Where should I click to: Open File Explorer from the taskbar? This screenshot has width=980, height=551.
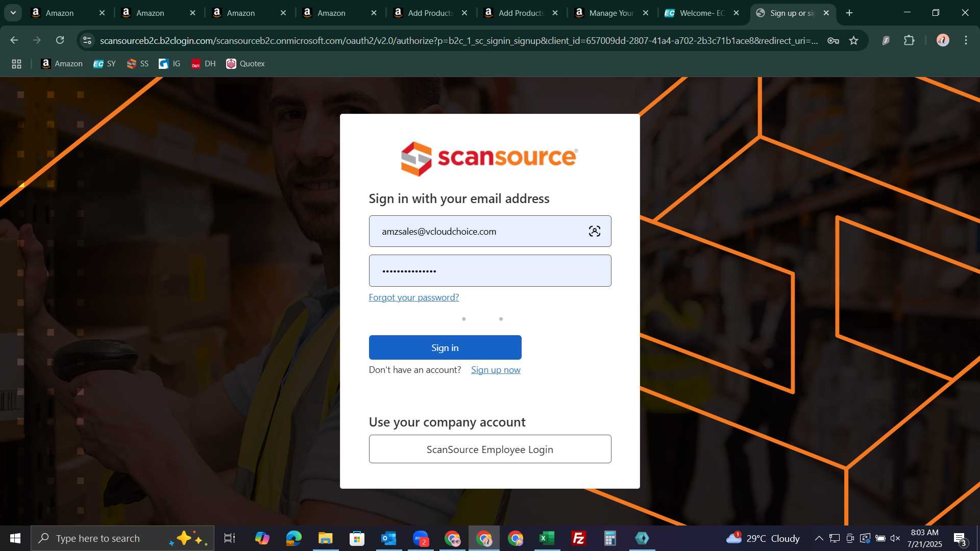pos(325,538)
